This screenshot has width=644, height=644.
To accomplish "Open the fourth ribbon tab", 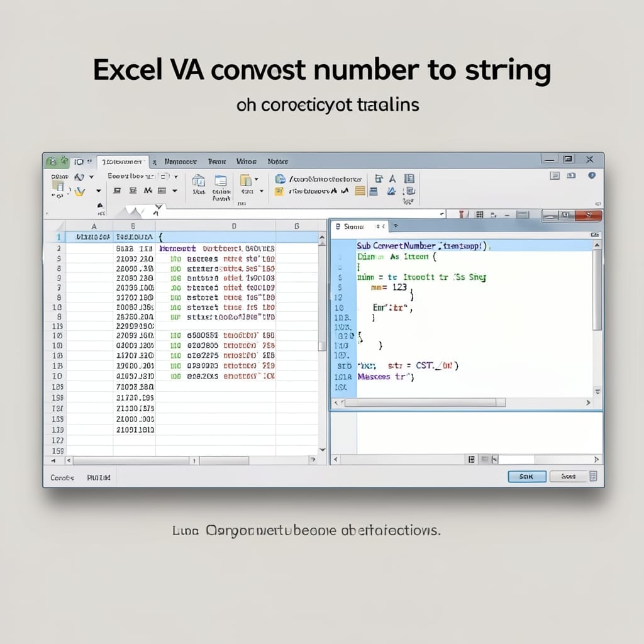I will coord(247,162).
